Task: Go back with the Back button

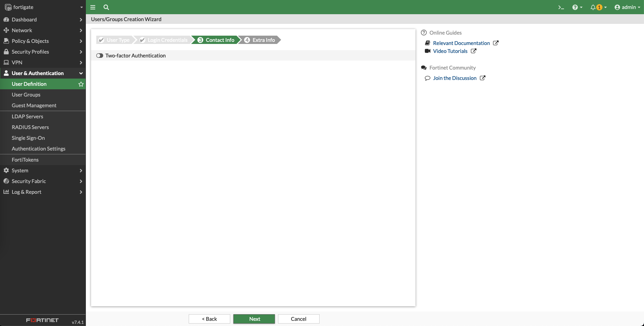Action: click(209, 319)
